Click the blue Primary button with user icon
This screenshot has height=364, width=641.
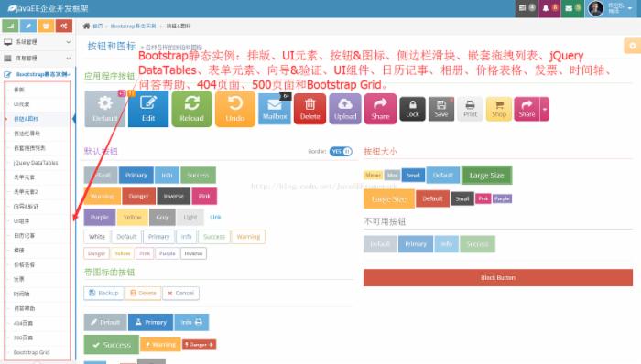[x=150, y=322]
